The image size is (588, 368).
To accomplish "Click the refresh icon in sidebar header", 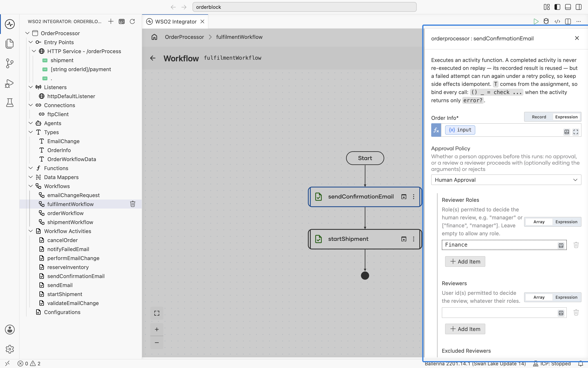I will pos(133,21).
